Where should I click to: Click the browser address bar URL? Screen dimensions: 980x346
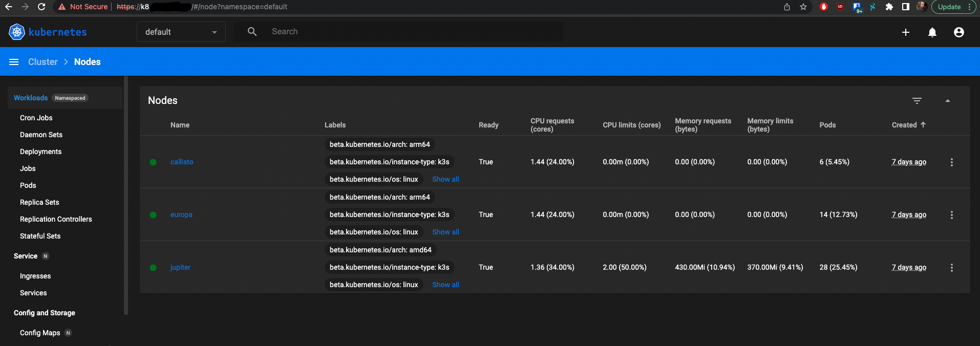[x=202, y=7]
